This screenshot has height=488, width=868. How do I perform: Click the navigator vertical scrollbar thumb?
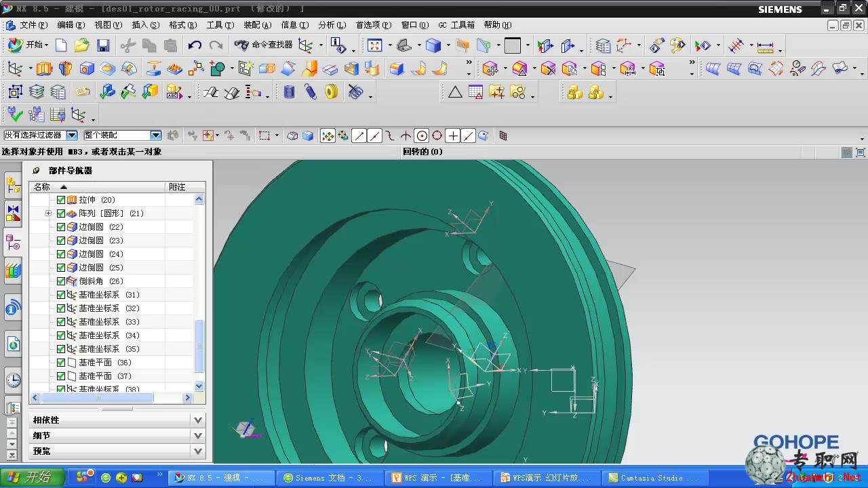click(x=199, y=346)
